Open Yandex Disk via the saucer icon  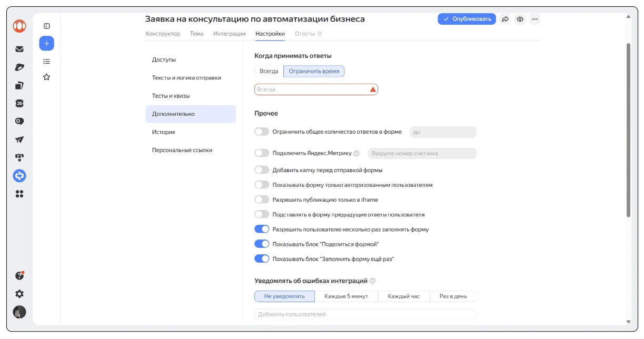pyautogui.click(x=19, y=67)
